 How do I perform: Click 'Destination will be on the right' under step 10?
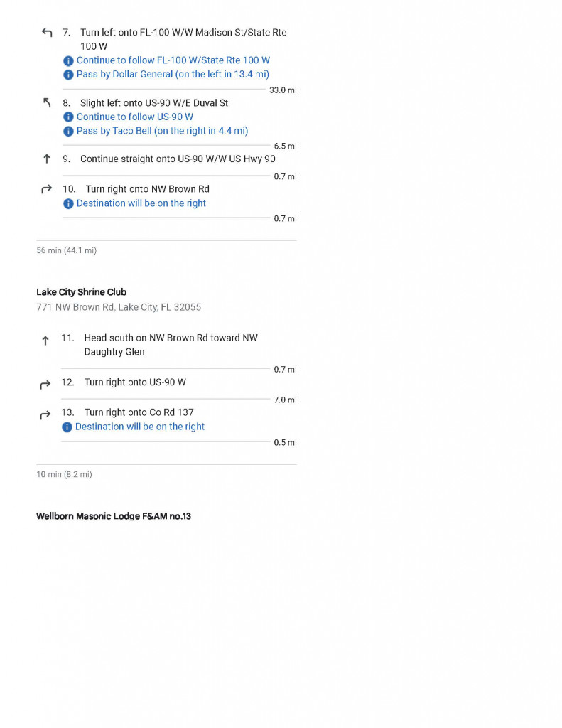pyautogui.click(x=141, y=203)
